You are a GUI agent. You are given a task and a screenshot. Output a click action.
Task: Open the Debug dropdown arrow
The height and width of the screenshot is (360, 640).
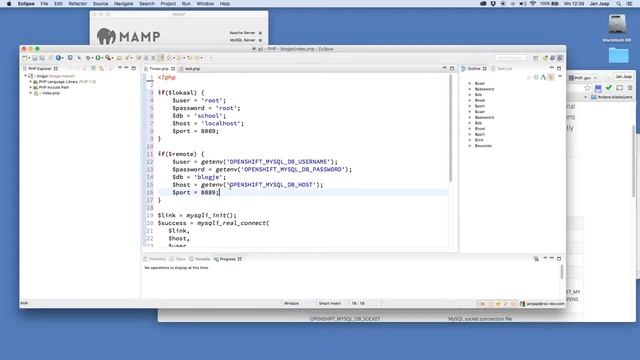pyautogui.click(x=92, y=58)
